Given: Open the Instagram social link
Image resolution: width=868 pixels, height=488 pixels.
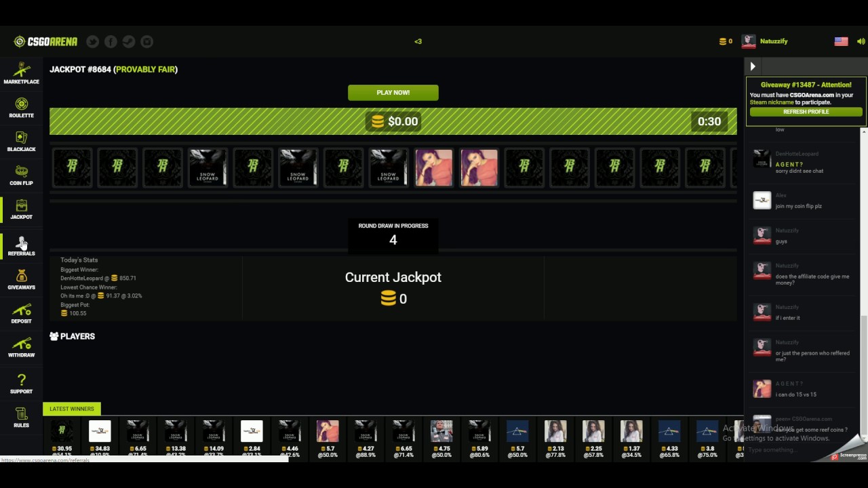Looking at the screenshot, I should [146, 41].
